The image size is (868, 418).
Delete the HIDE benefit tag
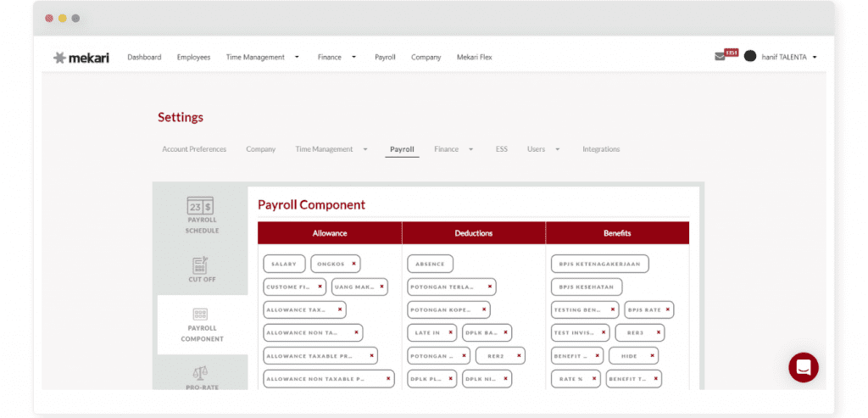[x=652, y=356]
